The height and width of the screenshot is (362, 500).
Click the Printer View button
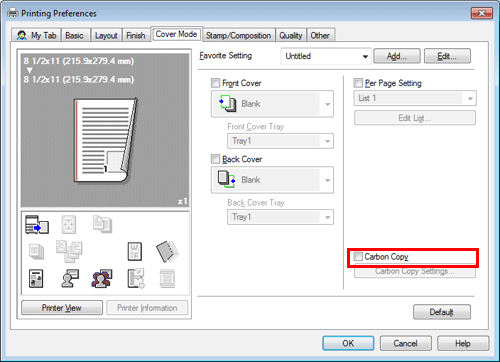[x=62, y=308]
